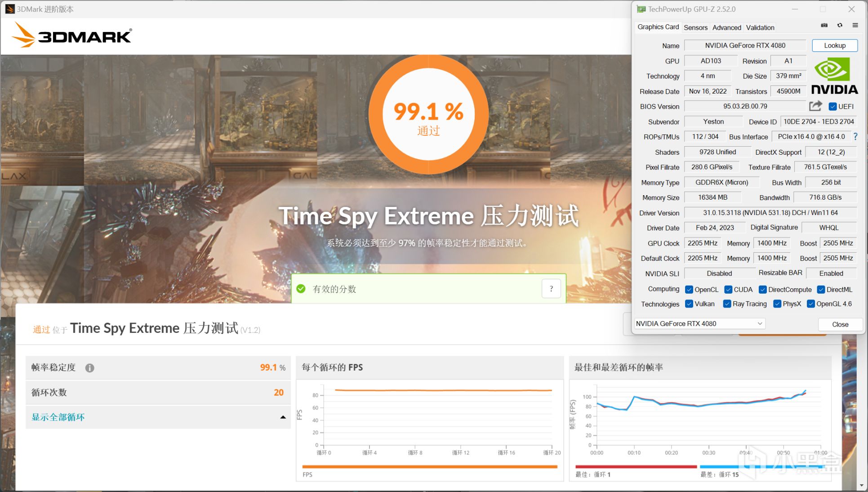Open the NVIDIA GeForce RTX 4080 GPU dropdown

(x=699, y=324)
